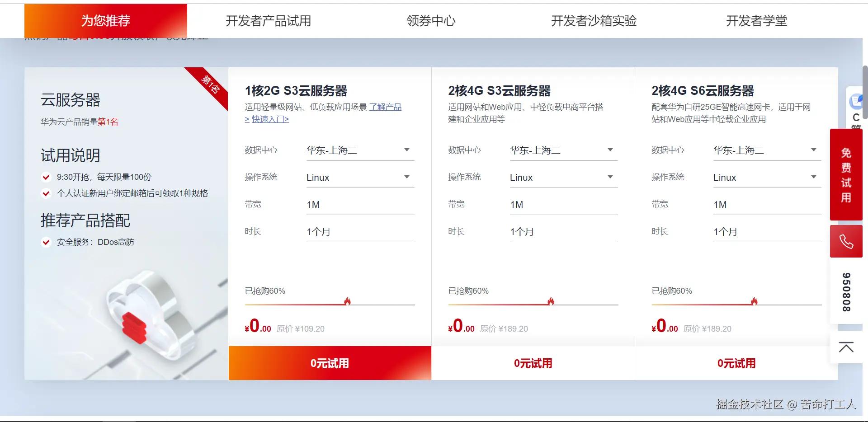The height and width of the screenshot is (422, 868).
Task: Click the flame icon on the 1核2G progress bar
Action: (348, 300)
